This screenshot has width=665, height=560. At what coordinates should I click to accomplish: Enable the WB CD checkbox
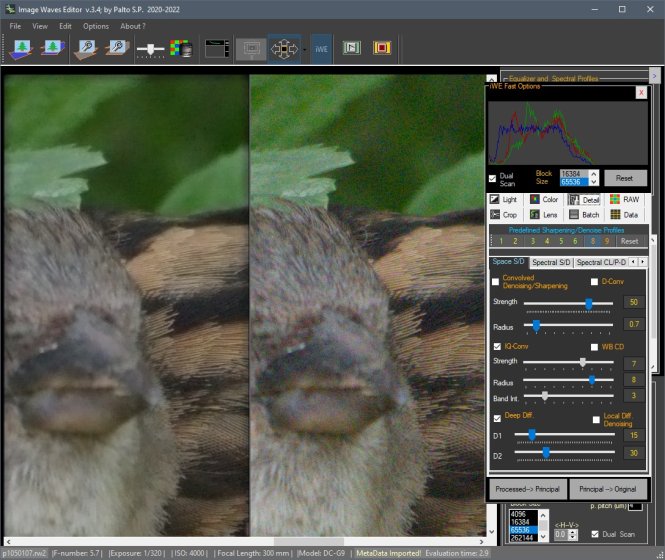[x=594, y=347]
